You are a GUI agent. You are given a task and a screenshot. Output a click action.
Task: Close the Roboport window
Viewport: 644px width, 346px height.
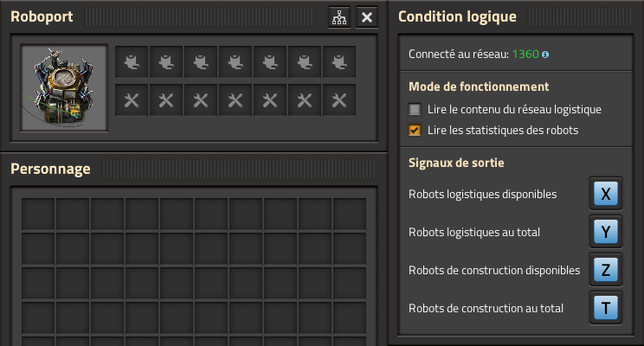point(367,17)
